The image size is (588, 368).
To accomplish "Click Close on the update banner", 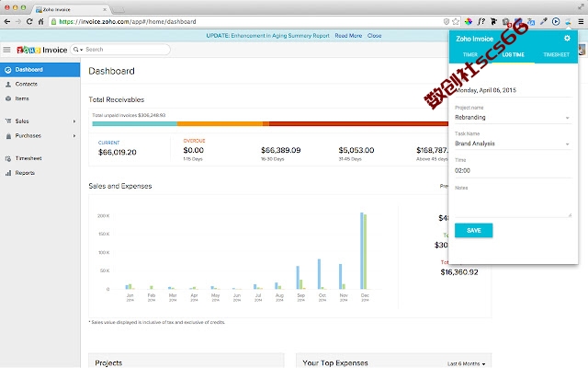I will pyautogui.click(x=374, y=36).
